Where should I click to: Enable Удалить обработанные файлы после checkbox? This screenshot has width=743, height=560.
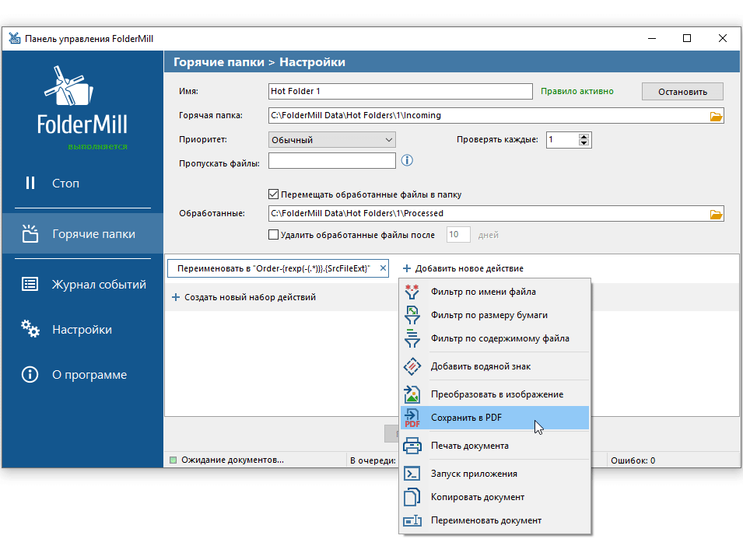[273, 235]
